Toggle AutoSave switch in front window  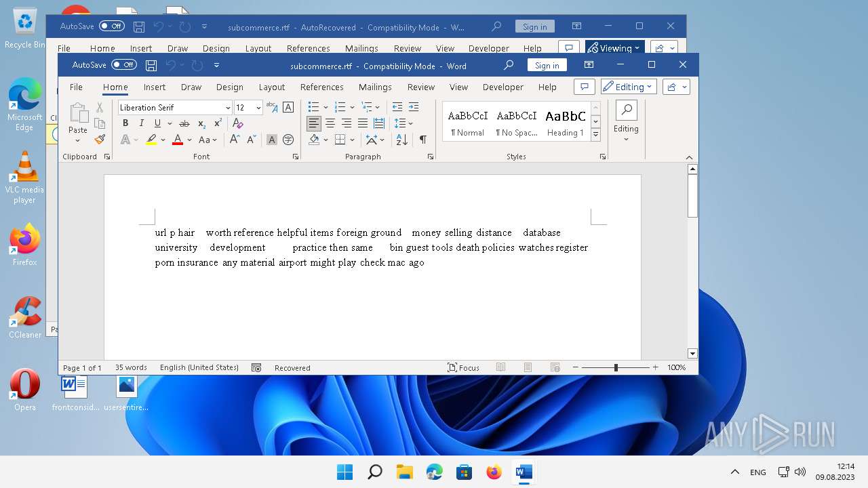(x=124, y=65)
